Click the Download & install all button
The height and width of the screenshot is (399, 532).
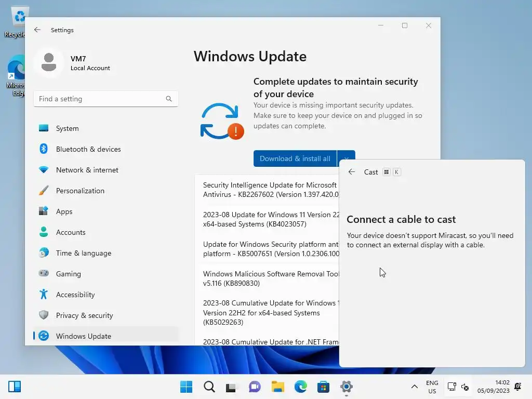point(295,158)
